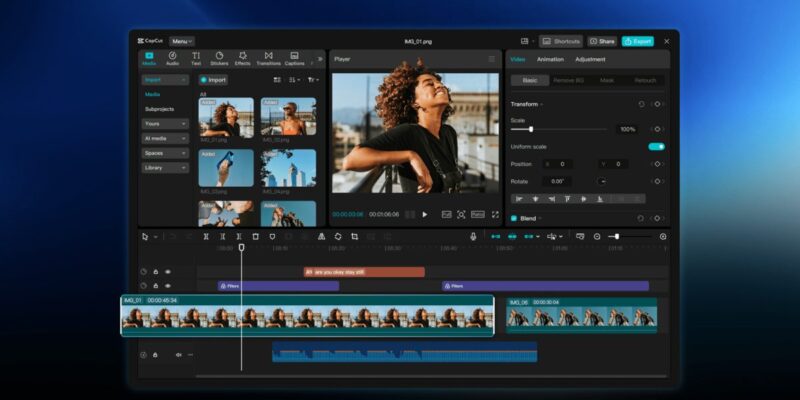Uncheck the Blend checkbox
Image resolution: width=800 pixels, height=400 pixels.
coord(514,218)
